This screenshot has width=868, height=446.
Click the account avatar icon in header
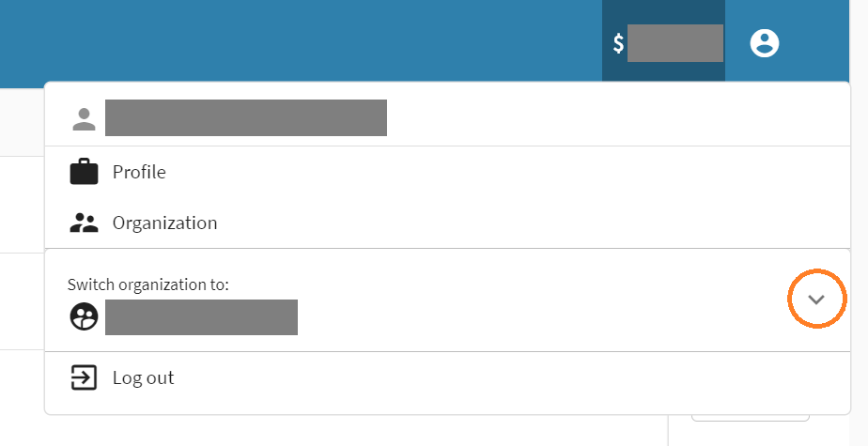click(x=765, y=42)
